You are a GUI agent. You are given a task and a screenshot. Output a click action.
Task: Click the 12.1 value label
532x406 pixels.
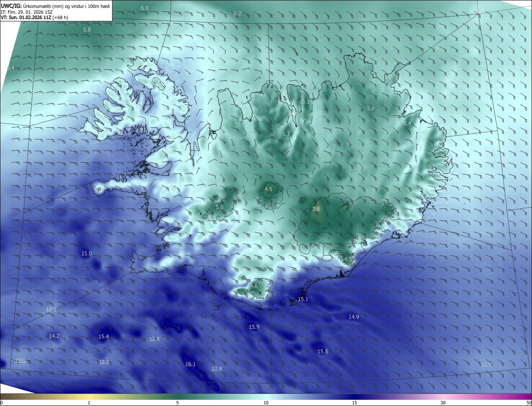(51, 310)
